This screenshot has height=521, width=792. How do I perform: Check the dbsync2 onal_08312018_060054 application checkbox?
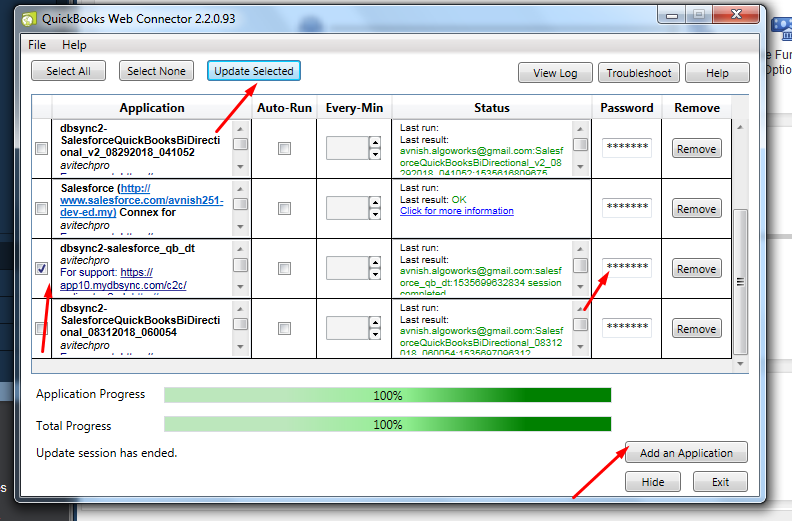[x=41, y=328]
